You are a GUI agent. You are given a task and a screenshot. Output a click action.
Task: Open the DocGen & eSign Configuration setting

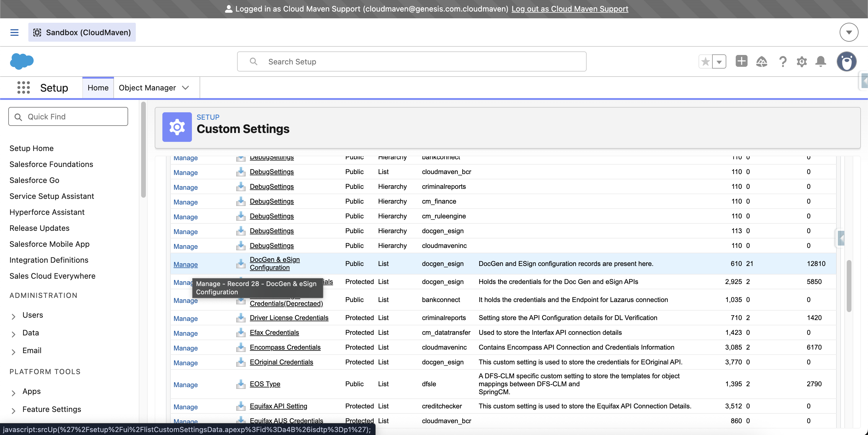(x=275, y=264)
